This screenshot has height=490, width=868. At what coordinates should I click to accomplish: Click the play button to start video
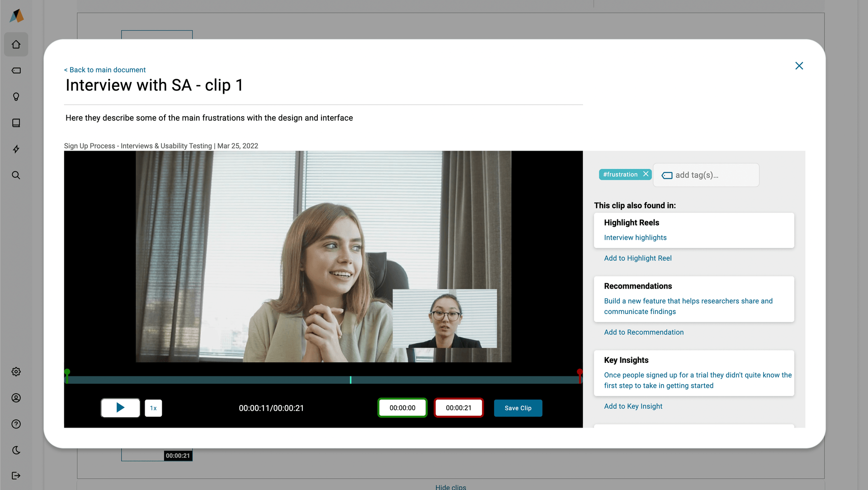[x=120, y=408]
